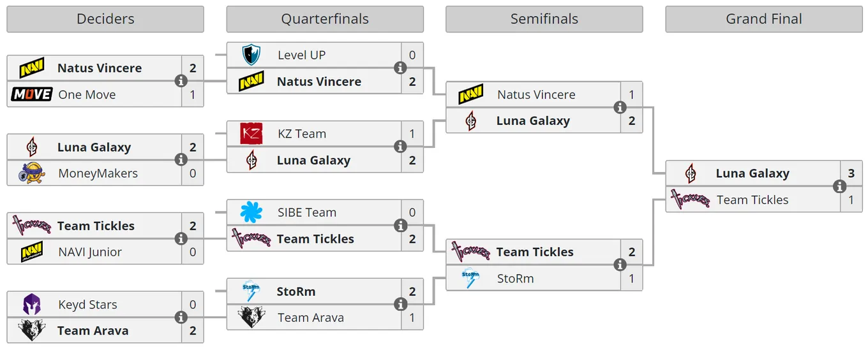Show info for StoRm vs Team Arava

400,305
